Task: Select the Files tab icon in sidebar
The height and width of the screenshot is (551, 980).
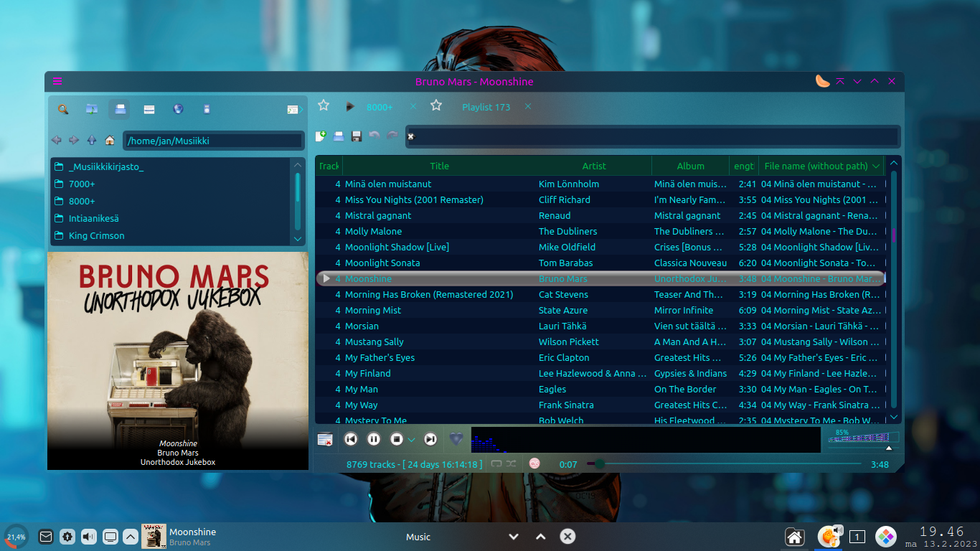Action: coord(120,109)
